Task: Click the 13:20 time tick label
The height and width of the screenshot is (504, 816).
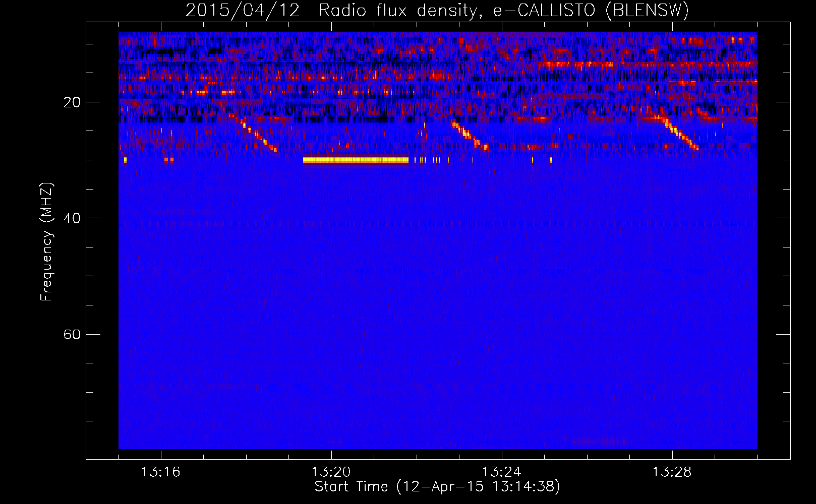Action: click(331, 472)
